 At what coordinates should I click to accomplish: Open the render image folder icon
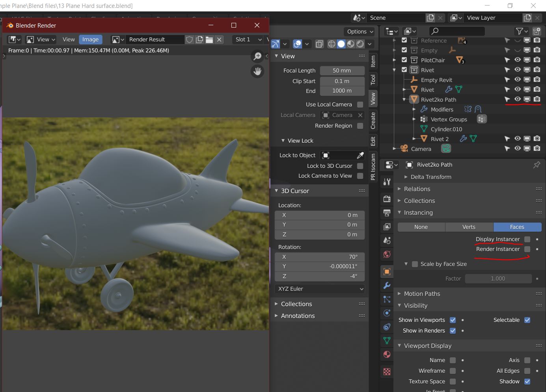pyautogui.click(x=209, y=39)
